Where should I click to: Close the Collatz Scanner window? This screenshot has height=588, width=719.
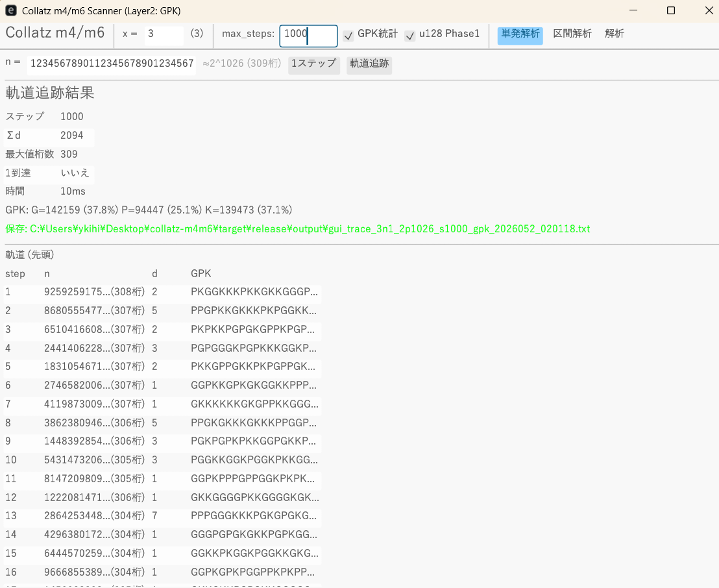click(708, 11)
